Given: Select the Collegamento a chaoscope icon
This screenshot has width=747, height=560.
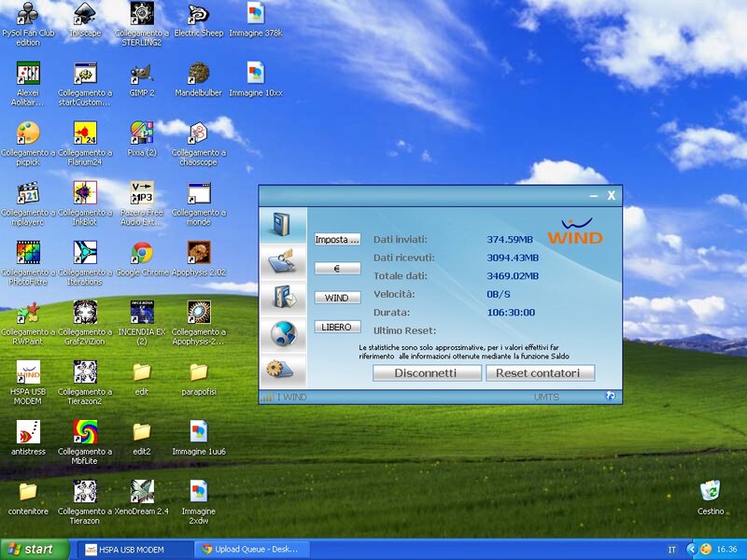Looking at the screenshot, I should coord(199,143).
